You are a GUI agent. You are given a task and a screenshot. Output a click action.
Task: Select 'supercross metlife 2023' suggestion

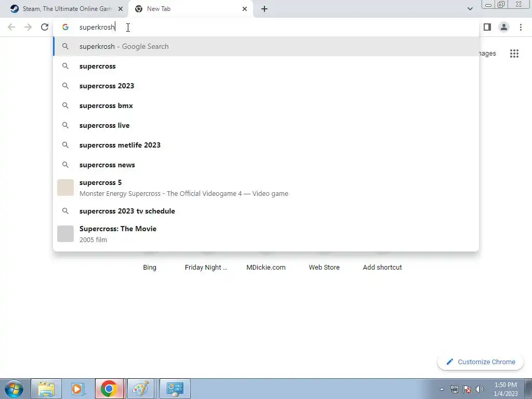coord(266,145)
